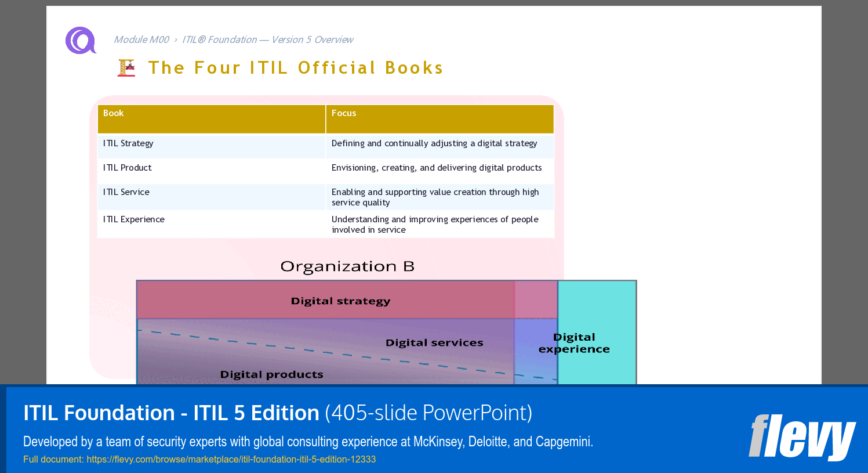Click the 'Digital products' diagram label
Screen dimensions: 868x473
coord(271,375)
